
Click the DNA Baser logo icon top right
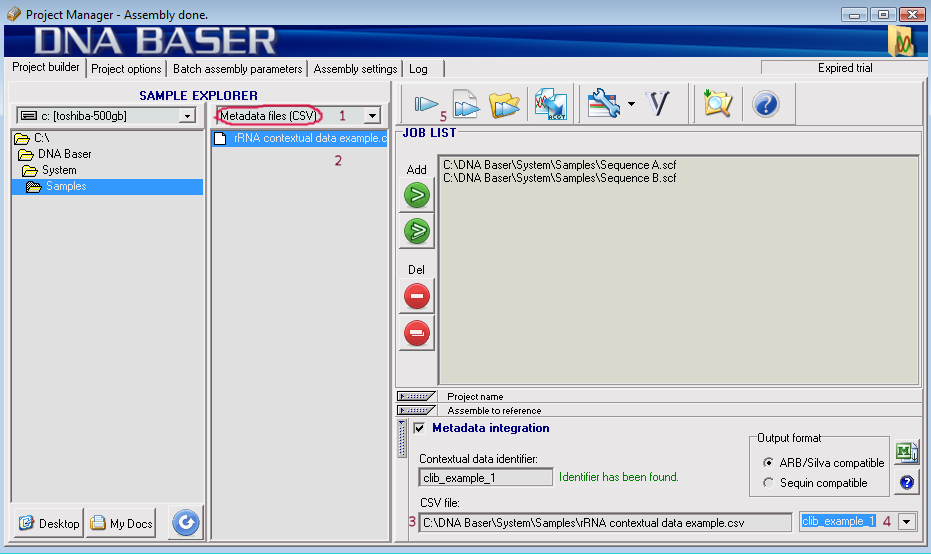click(x=902, y=41)
